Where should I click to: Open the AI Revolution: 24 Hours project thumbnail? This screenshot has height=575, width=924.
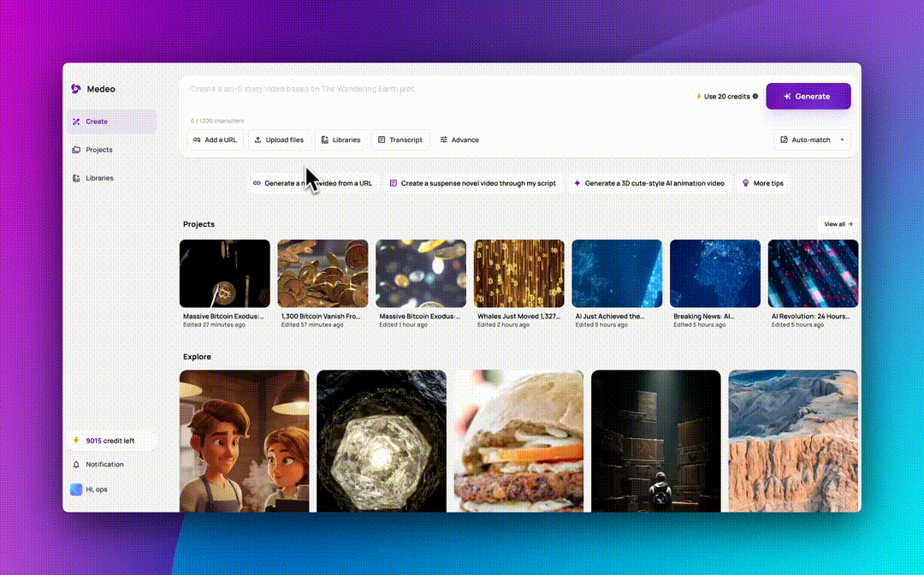pyautogui.click(x=814, y=273)
